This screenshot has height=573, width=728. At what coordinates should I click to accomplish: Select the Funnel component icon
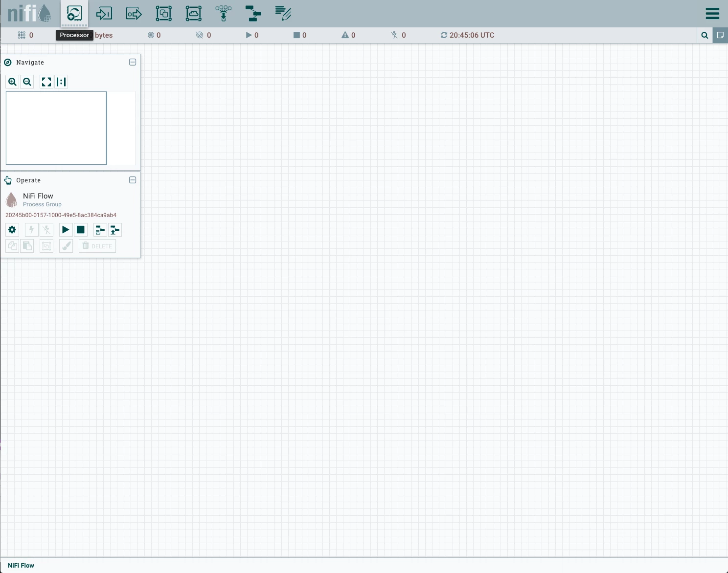[224, 13]
